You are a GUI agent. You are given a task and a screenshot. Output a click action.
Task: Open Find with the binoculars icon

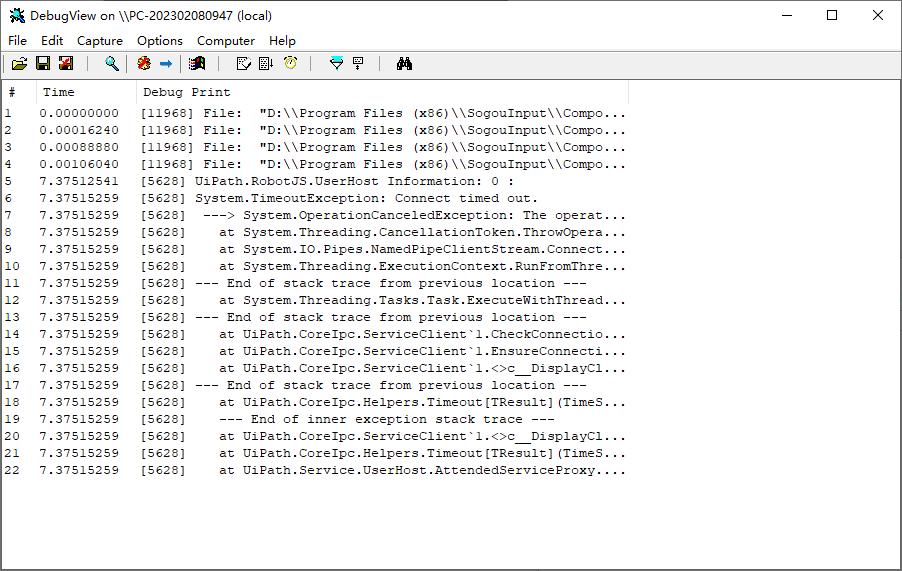click(404, 64)
